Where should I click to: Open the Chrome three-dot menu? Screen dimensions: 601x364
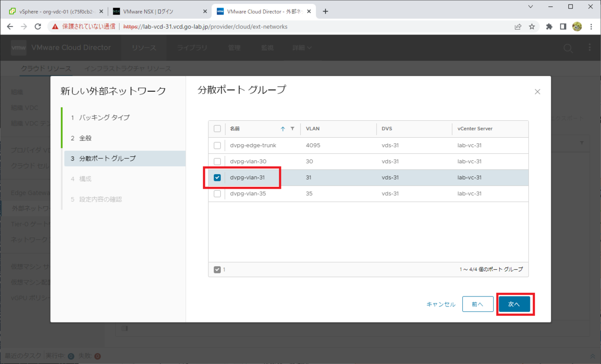click(591, 27)
